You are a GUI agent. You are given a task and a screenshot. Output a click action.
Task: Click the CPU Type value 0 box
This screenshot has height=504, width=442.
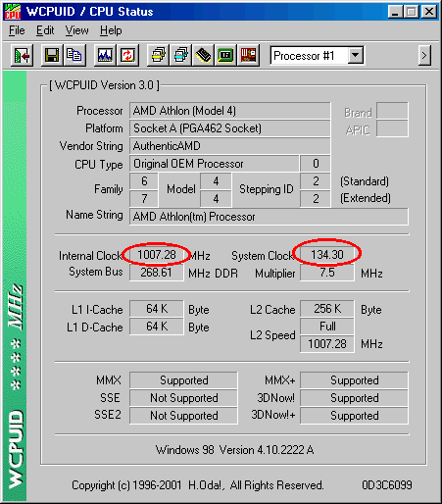(316, 164)
